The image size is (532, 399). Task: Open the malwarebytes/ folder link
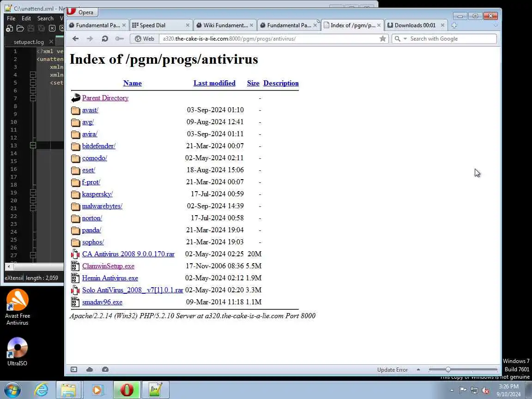[102, 206]
